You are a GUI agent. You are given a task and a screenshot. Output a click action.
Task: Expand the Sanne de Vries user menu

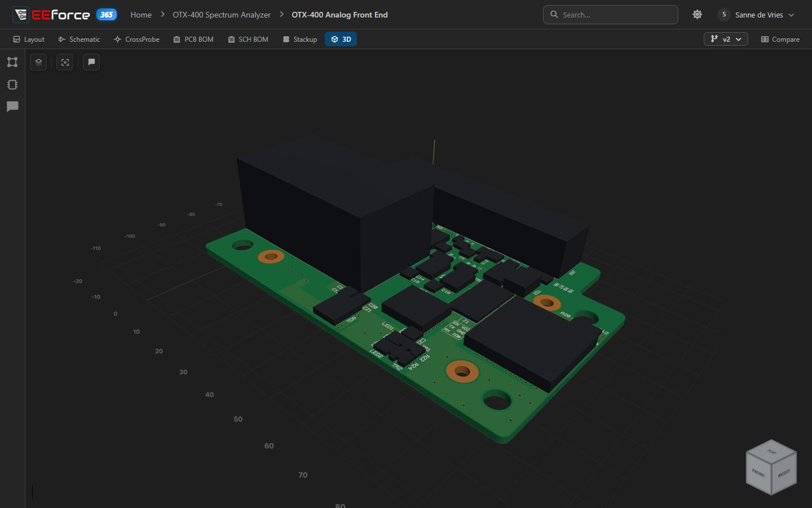click(756, 15)
